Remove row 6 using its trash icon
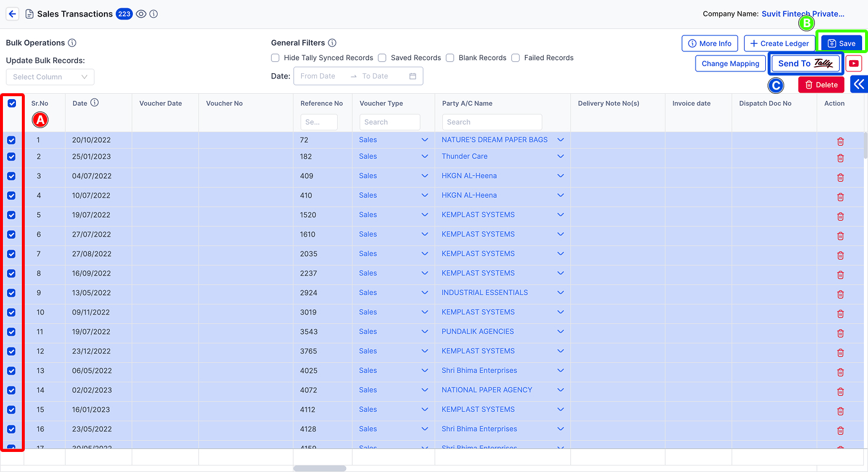 click(x=840, y=236)
